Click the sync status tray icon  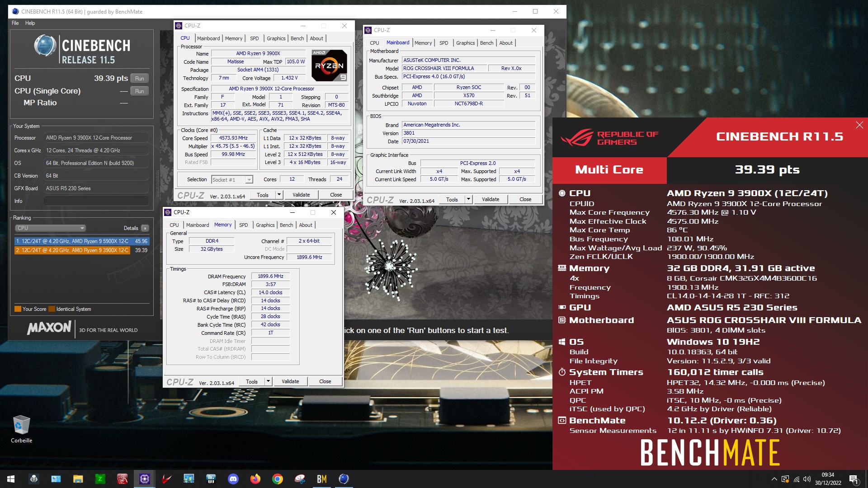tap(785, 479)
